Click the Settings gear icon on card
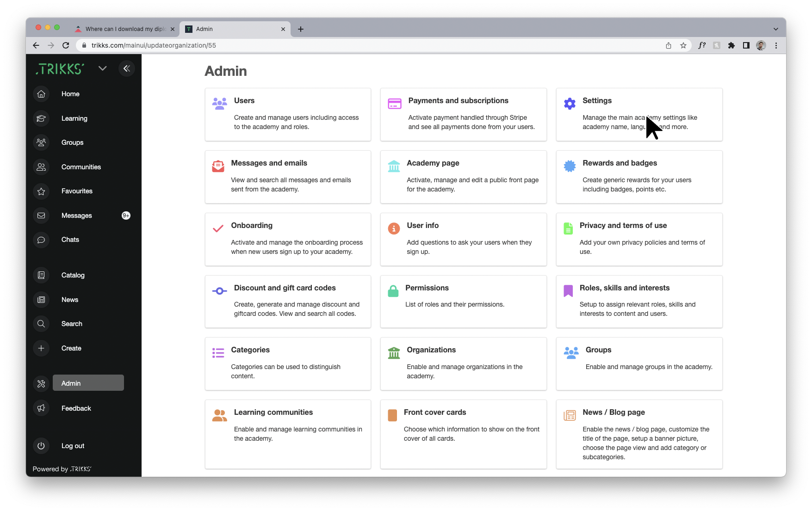 [x=570, y=104]
